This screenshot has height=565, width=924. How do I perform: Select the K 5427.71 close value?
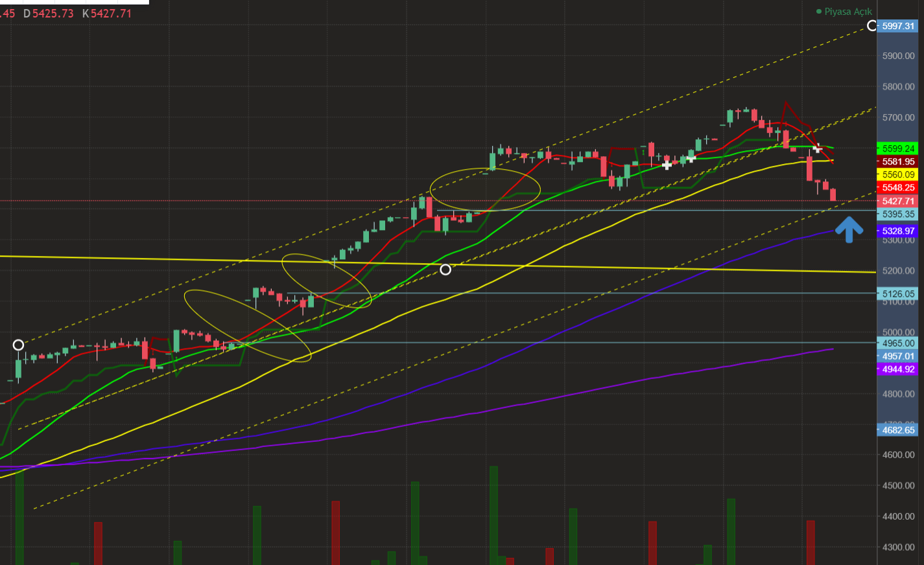[107, 14]
